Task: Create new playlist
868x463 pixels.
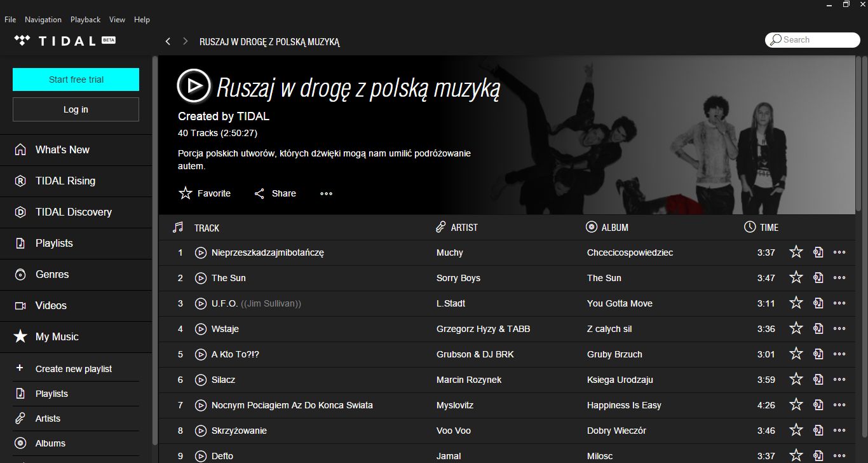Action: coord(76,369)
